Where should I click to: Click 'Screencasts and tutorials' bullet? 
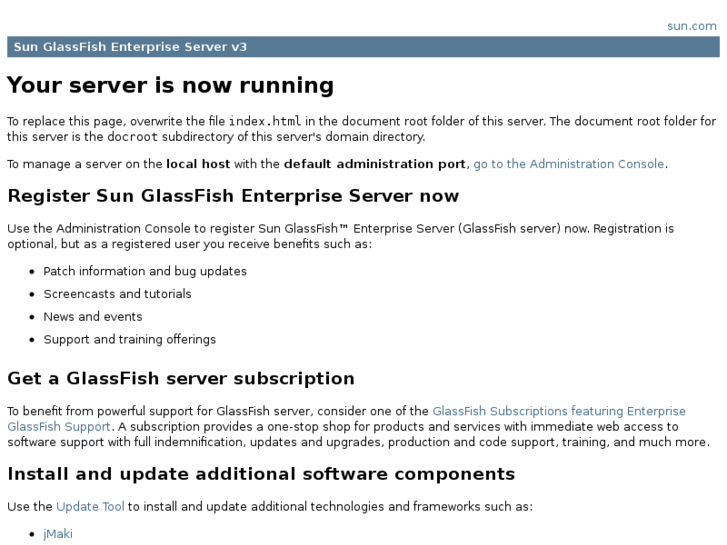(x=117, y=294)
